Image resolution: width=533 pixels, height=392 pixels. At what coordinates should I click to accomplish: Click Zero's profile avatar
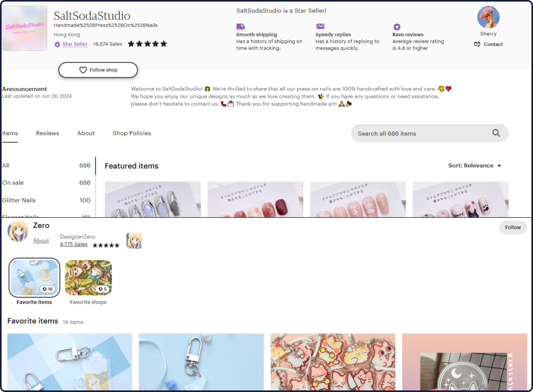coord(18,231)
